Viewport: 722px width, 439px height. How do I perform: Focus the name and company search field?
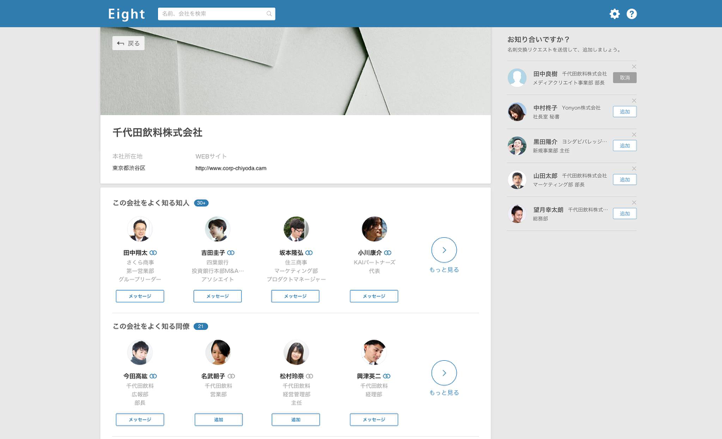[216, 14]
